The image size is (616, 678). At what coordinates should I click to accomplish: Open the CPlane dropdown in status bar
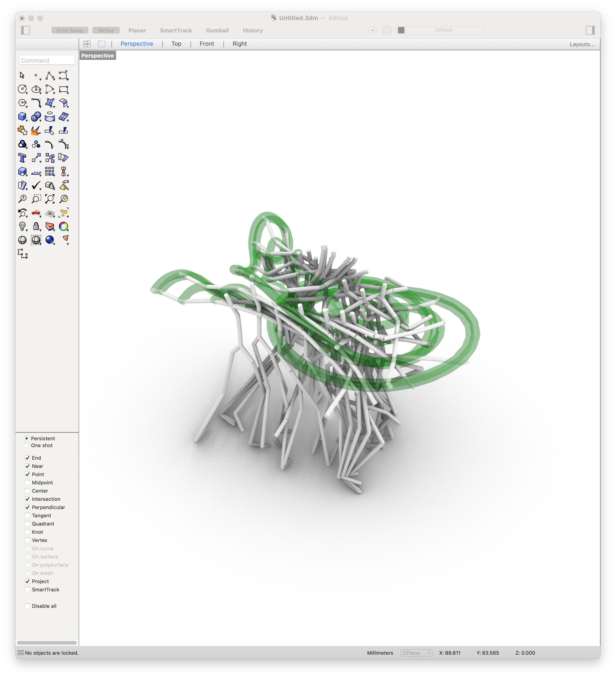[416, 653]
